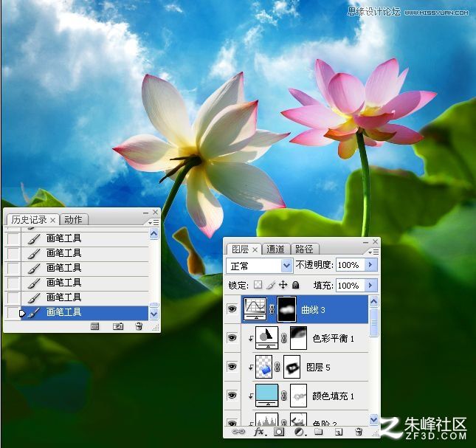
Task: Click Layers panel scroll down arrow
Action: click(x=374, y=419)
